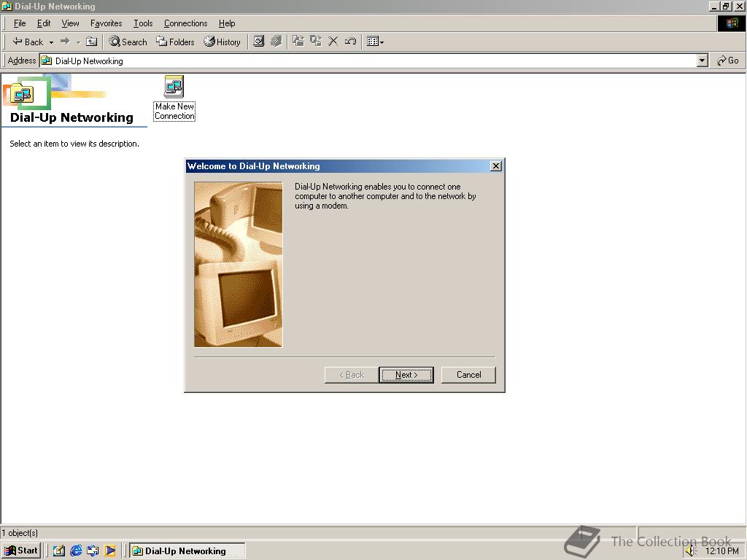Click the Dial-Up Networking title bar icon
Viewport: 747px width, 560px height.
point(7,6)
